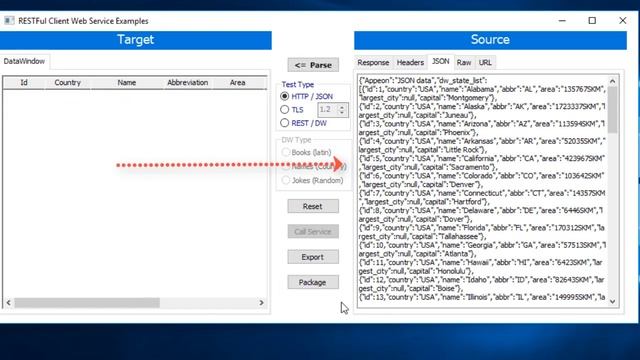Click the JSON line with capital "Tallahassee"
Viewport: 640px width, 360px height.
tap(422, 237)
